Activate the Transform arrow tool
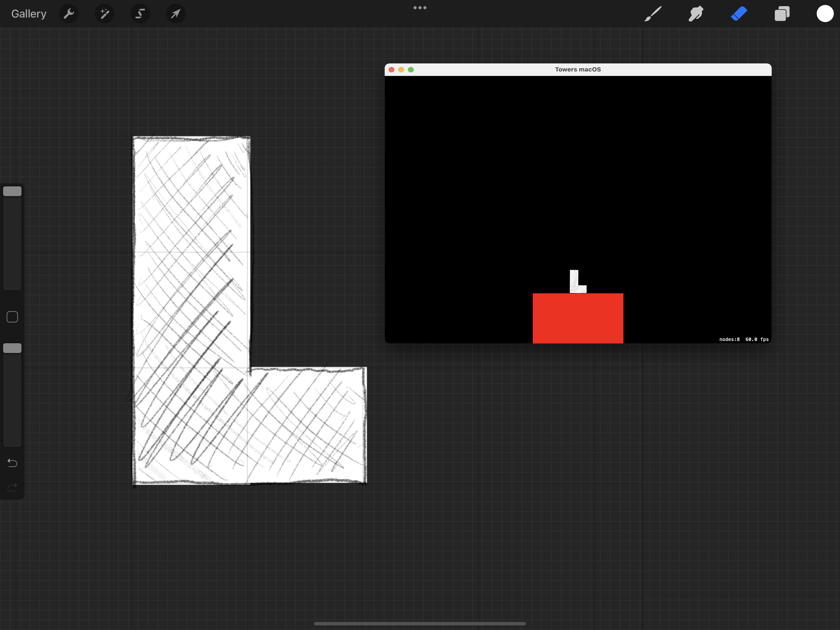840x630 pixels. coord(176,14)
